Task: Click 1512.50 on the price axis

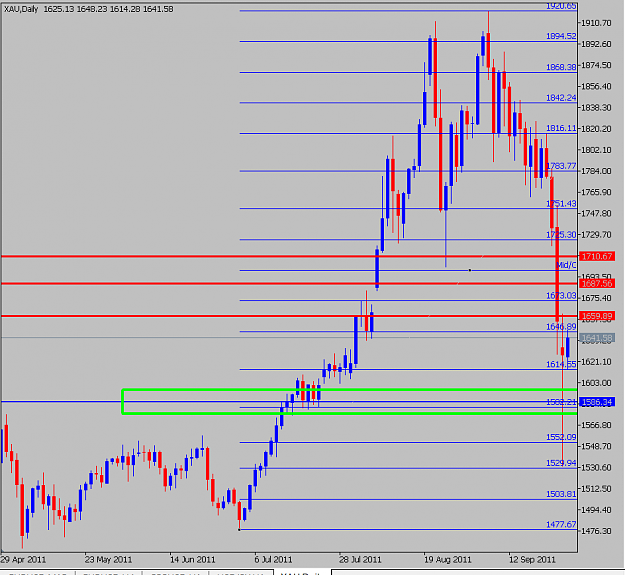Action: [x=596, y=489]
